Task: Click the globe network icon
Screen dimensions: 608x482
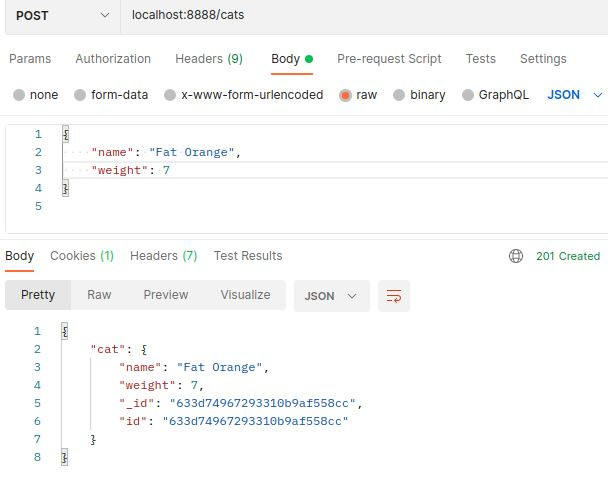Action: (x=516, y=256)
